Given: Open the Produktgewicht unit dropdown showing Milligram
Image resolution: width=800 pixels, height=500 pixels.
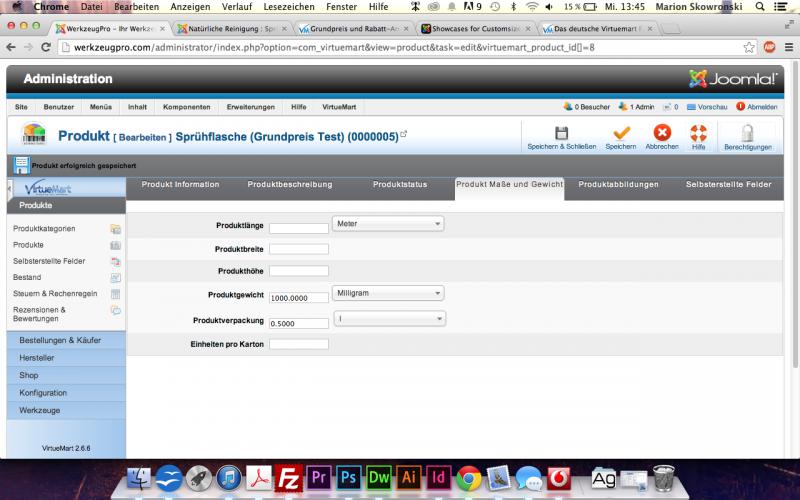Looking at the screenshot, I should (388, 293).
